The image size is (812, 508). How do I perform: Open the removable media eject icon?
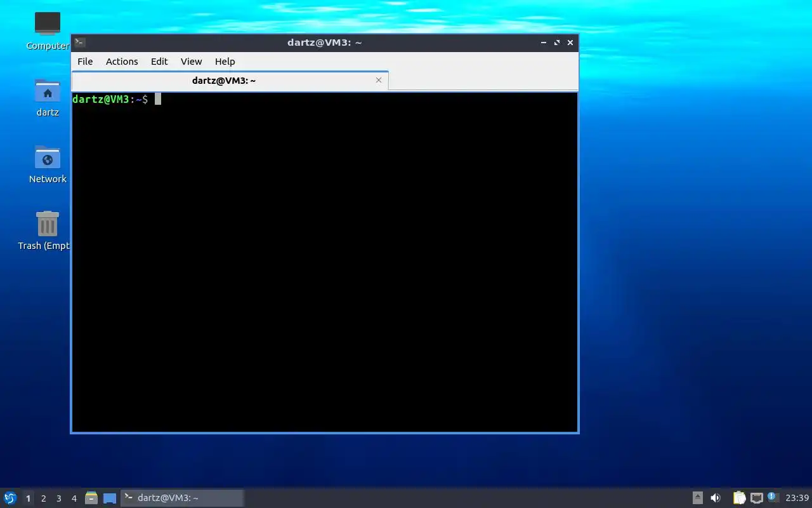tap(698, 498)
